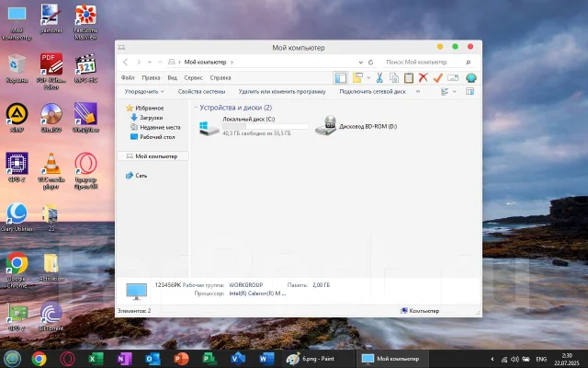This screenshot has width=588, height=368.
Task: Show more toolbar commands via » chevron
Action: pos(418,91)
